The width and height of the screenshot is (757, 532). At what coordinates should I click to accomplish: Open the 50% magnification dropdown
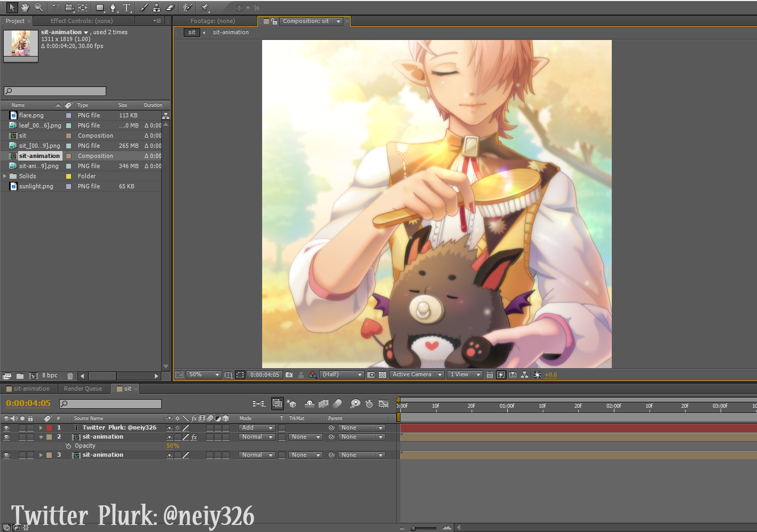click(203, 375)
